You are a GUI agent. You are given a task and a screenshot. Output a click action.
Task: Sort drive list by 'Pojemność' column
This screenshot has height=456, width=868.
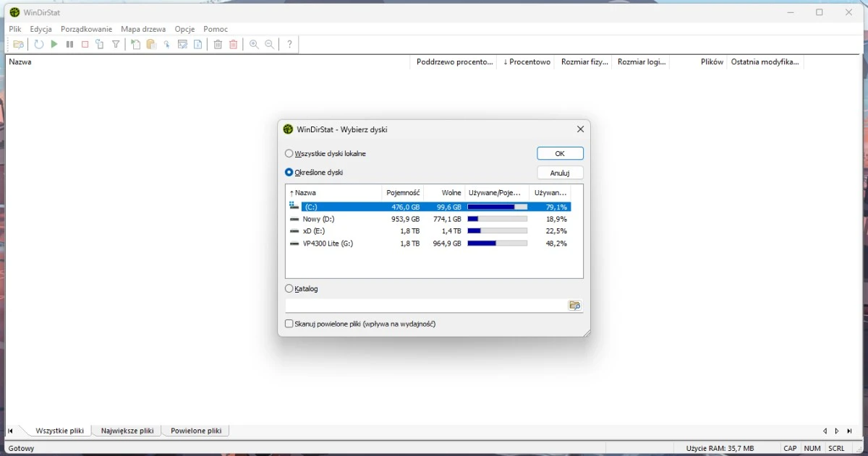tap(402, 193)
